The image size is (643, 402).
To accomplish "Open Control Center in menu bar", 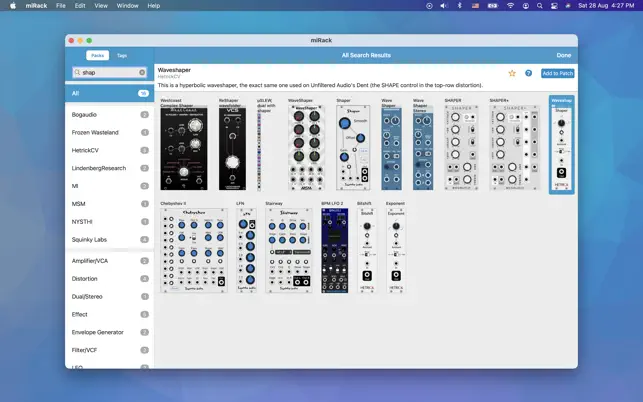I will pyautogui.click(x=554, y=6).
